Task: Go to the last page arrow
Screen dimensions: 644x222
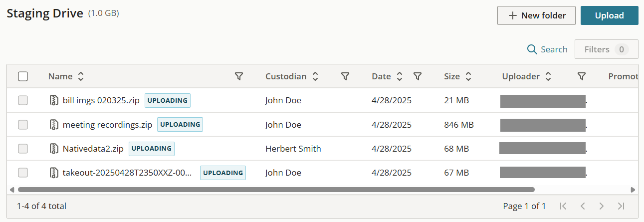Action: click(x=621, y=206)
